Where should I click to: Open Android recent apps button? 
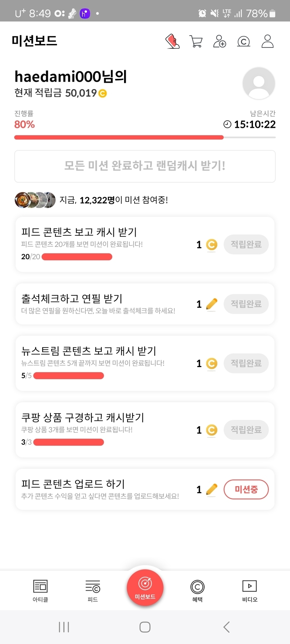coord(64,627)
